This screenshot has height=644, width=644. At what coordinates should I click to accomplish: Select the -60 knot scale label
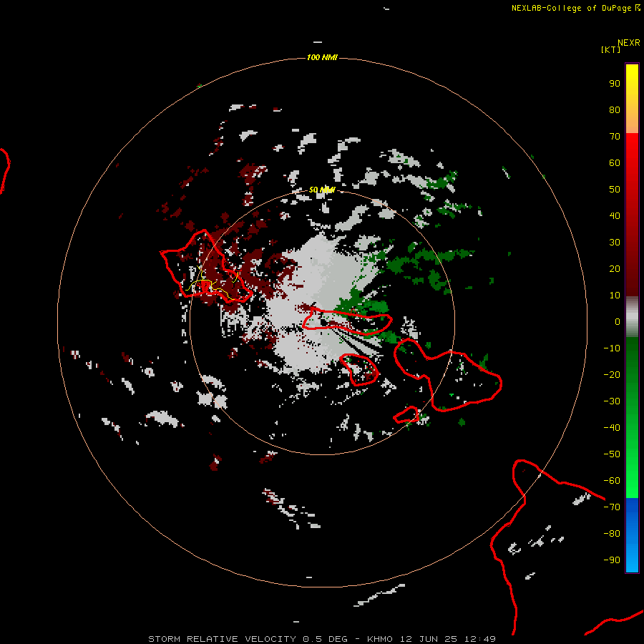pos(612,481)
